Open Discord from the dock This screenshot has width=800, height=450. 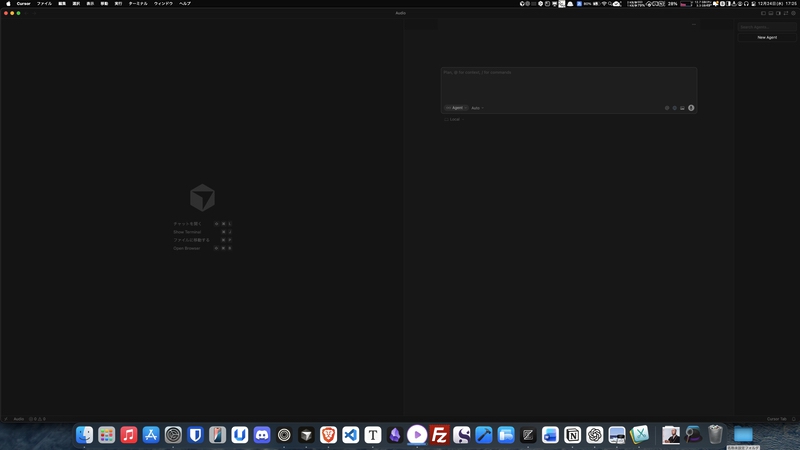point(262,435)
